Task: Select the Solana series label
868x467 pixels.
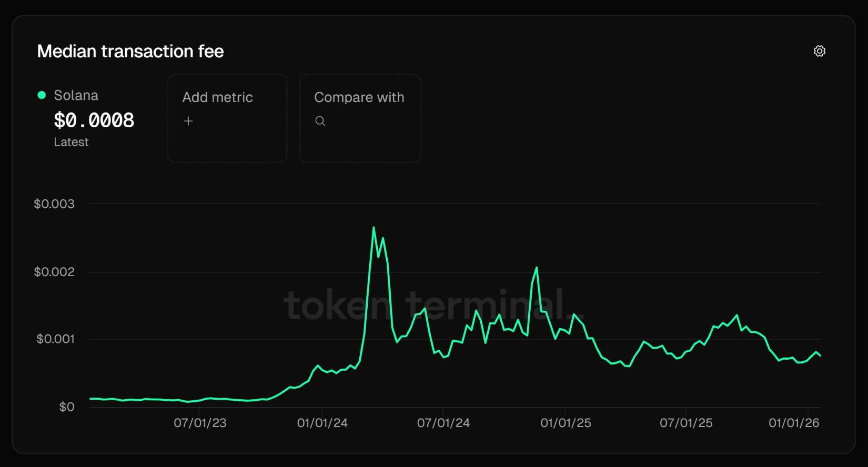Action: tap(76, 95)
